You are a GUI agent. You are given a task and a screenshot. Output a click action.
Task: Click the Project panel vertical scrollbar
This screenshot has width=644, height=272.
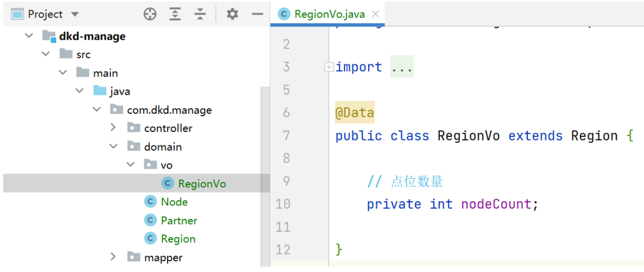click(265, 176)
